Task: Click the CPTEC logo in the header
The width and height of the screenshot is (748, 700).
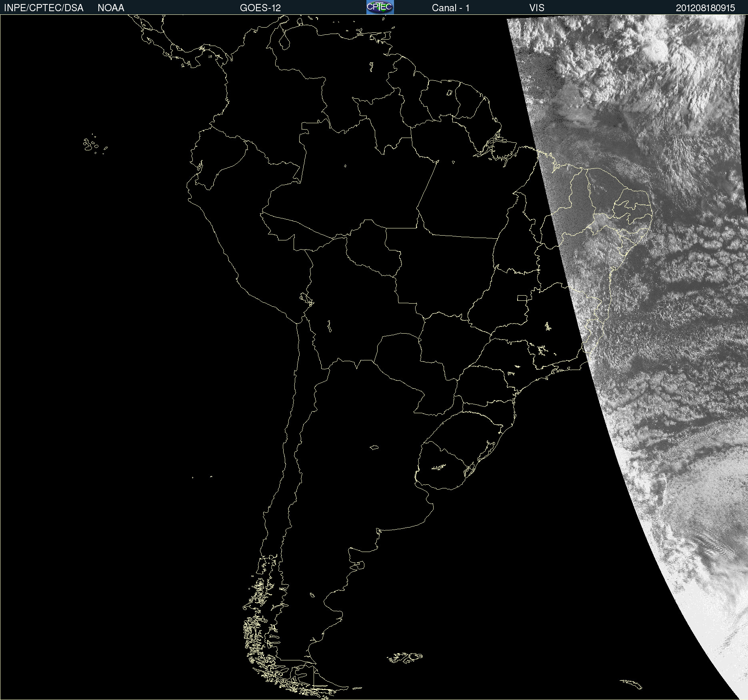Action: (380, 7)
